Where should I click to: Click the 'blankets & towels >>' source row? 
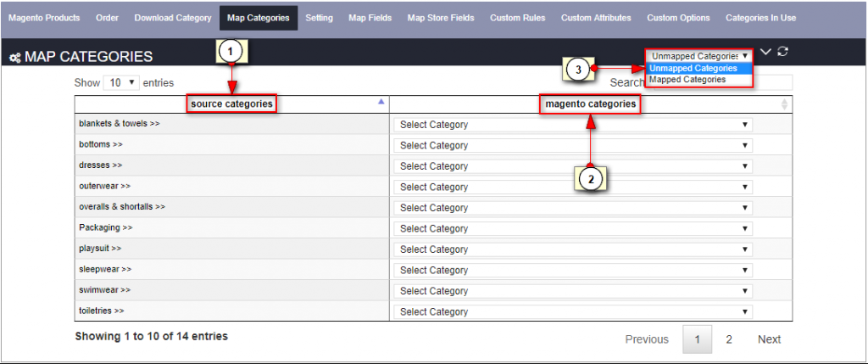232,124
